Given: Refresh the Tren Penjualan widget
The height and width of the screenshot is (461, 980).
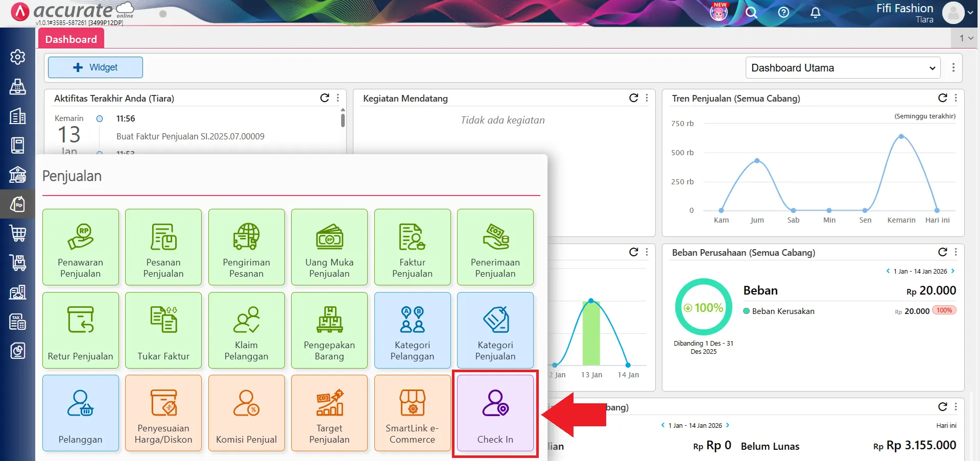Looking at the screenshot, I should point(942,98).
